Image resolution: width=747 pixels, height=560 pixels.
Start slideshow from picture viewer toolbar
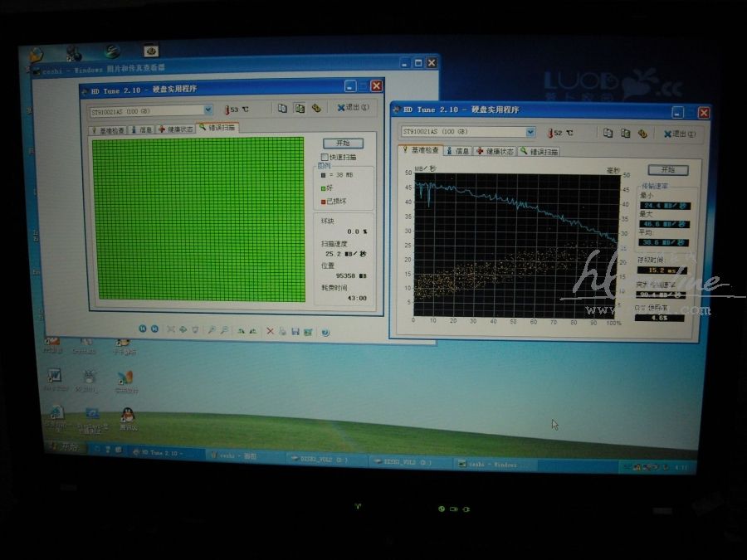[195, 330]
